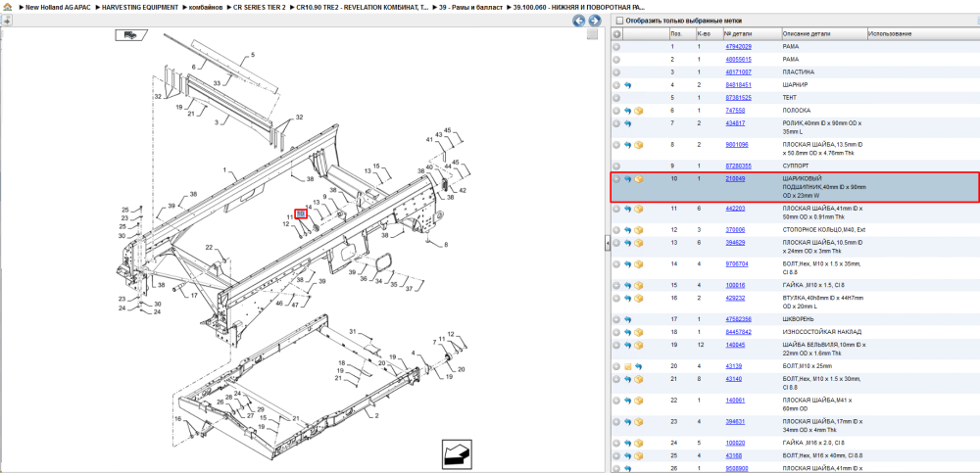Open part number link 9706704
Viewport: 980px width, 473px height.
tap(737, 263)
